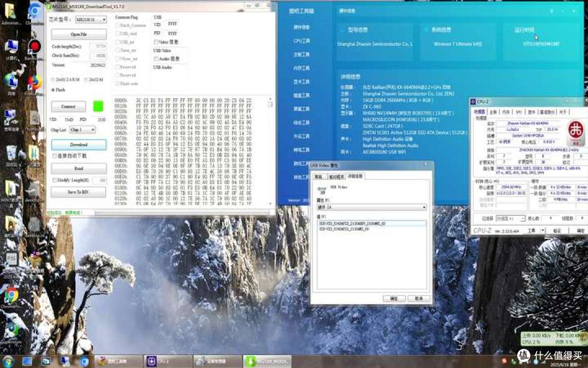Click the green connection status indicator
588x368 pixels.
(x=98, y=106)
